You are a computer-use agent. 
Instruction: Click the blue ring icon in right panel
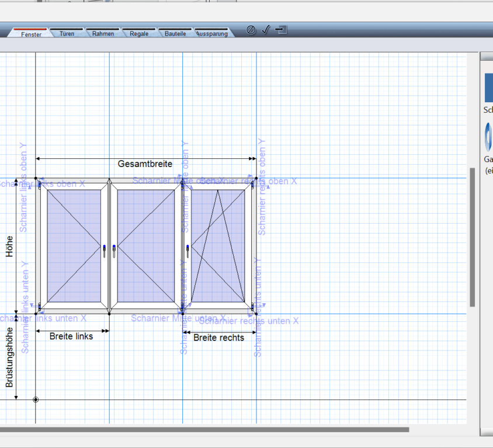[488, 137]
